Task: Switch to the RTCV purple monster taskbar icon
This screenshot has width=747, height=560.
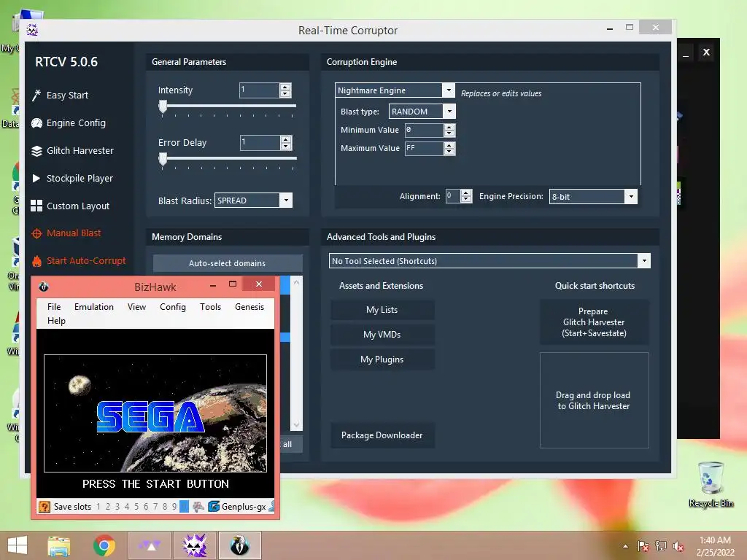Action: 195,545
